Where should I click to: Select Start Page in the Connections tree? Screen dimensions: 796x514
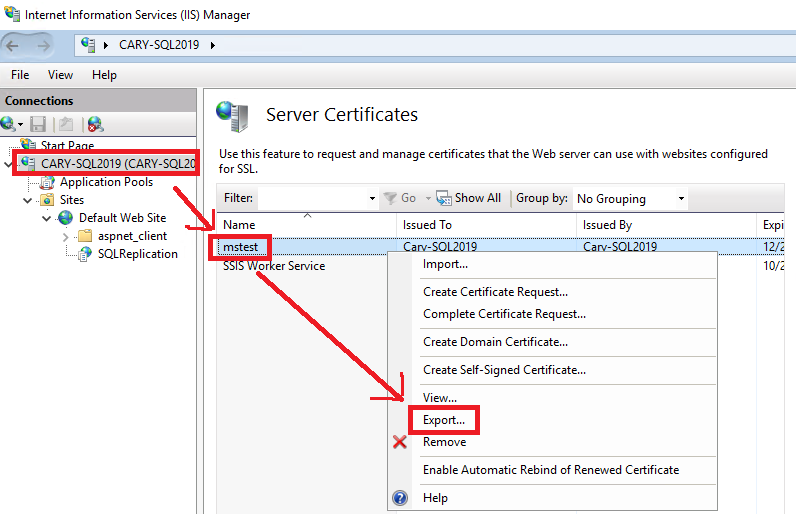(x=67, y=145)
